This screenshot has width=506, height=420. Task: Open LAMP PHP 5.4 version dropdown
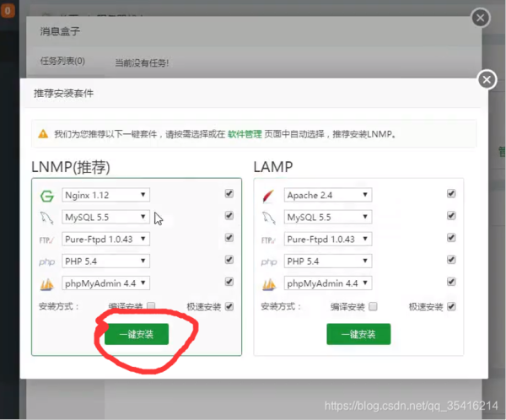click(328, 261)
